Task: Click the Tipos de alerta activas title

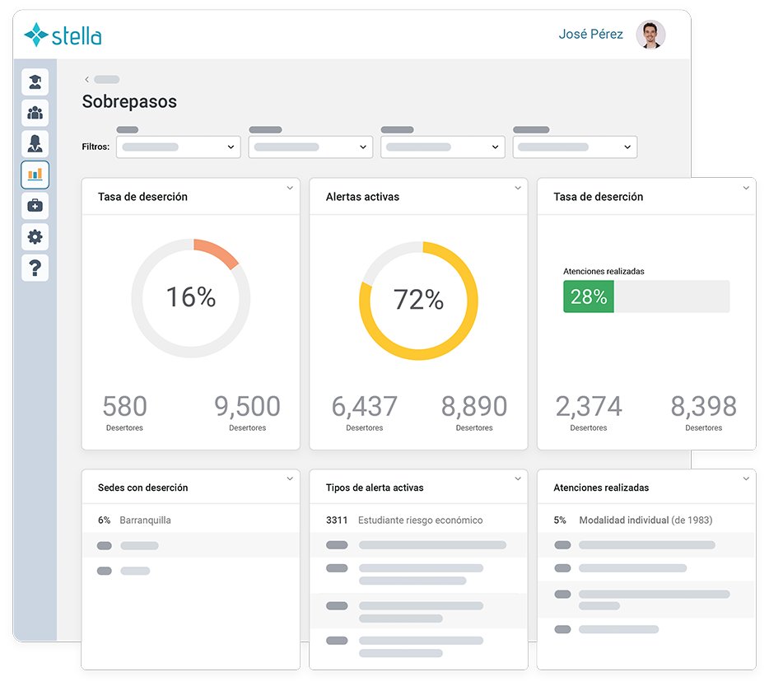Action: pos(375,488)
